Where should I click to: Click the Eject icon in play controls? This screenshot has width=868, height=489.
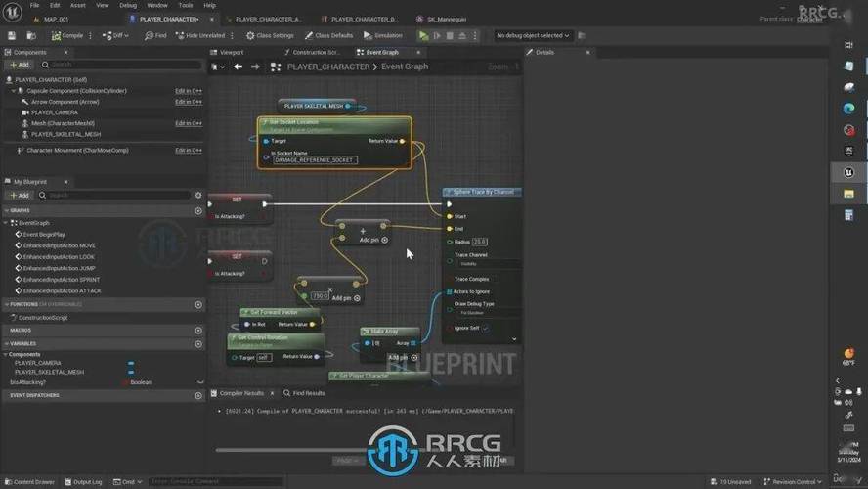(x=462, y=35)
